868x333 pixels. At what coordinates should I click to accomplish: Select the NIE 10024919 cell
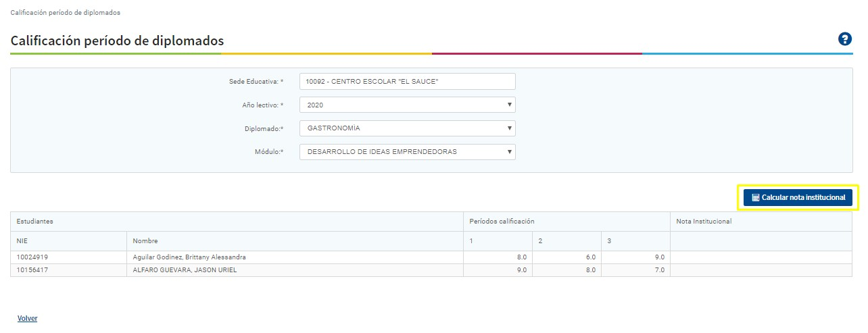click(x=32, y=257)
